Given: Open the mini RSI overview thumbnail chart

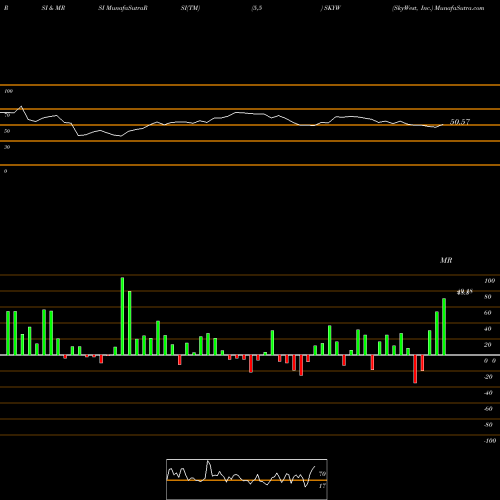Looking at the screenshot, I should click(x=247, y=479).
